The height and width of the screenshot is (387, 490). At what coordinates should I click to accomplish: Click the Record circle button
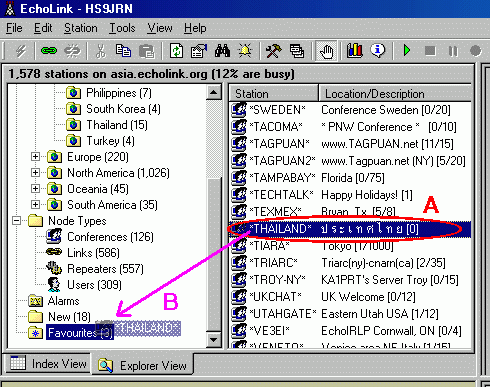pyautogui.click(x=475, y=51)
